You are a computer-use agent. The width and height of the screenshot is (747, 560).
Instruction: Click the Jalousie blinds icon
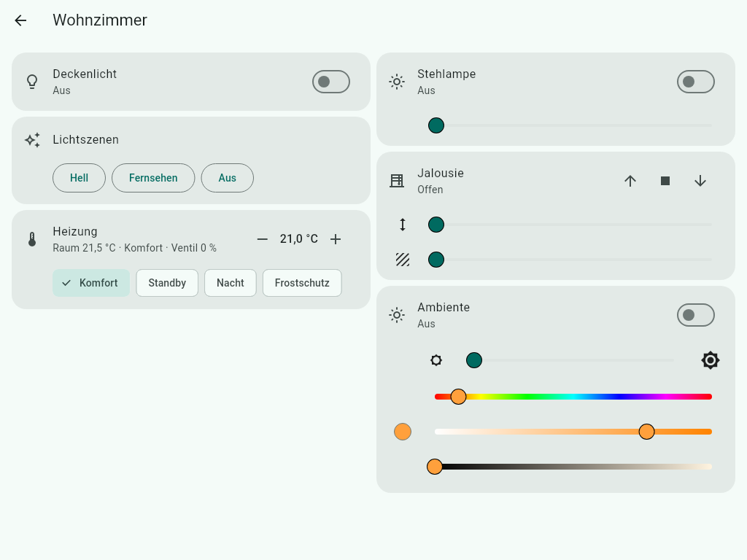tap(397, 181)
